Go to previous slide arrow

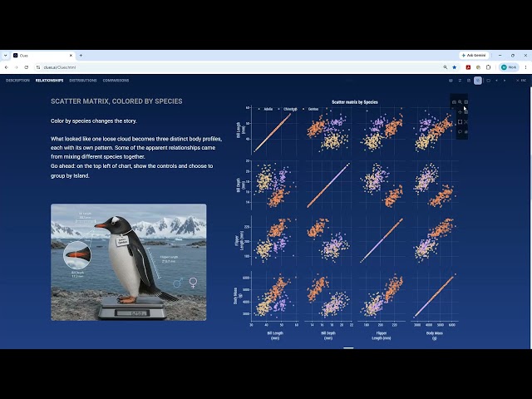pos(496,81)
